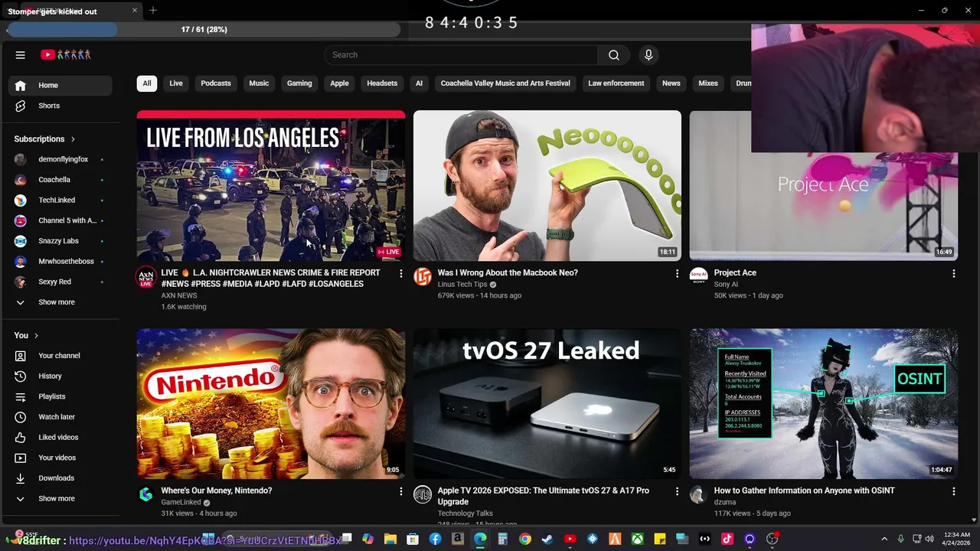
Task: Open Google Chrome from the taskbar
Action: point(525,540)
